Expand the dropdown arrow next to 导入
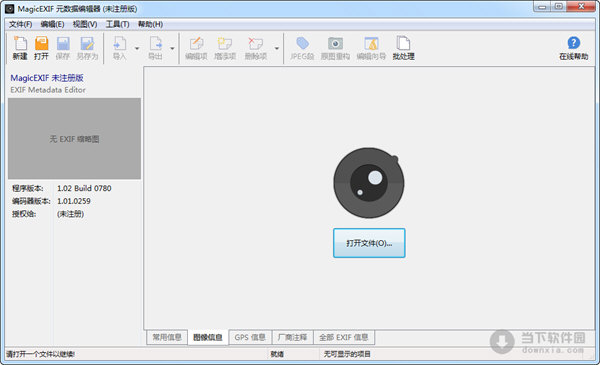The height and width of the screenshot is (365, 600). point(137,49)
